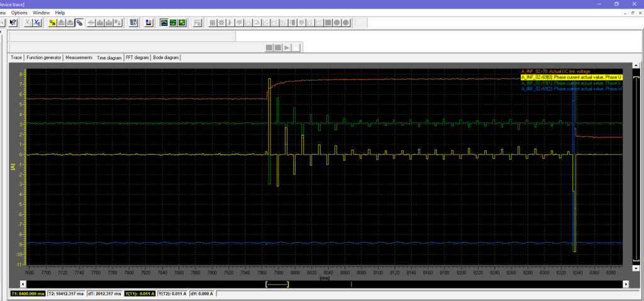The width and height of the screenshot is (644, 301).
Task: Select the three green waveform display icon
Action: [x=173, y=23]
